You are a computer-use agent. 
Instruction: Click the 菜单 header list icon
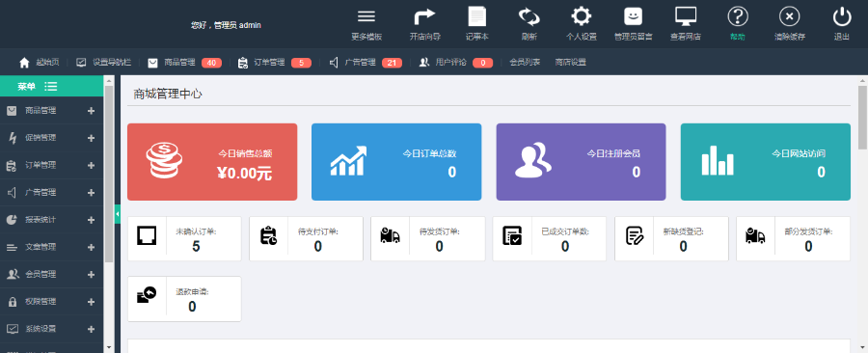51,86
